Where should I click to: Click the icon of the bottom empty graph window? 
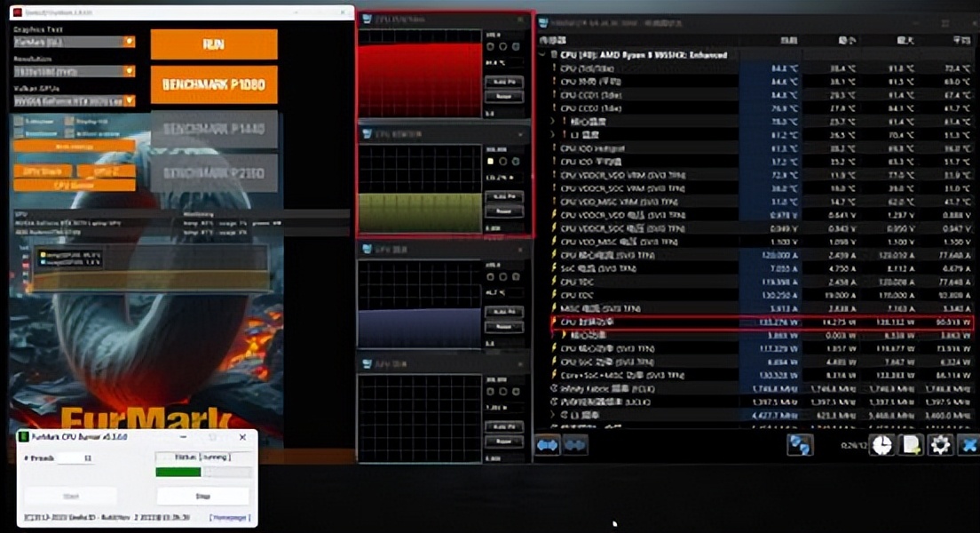[x=367, y=364]
